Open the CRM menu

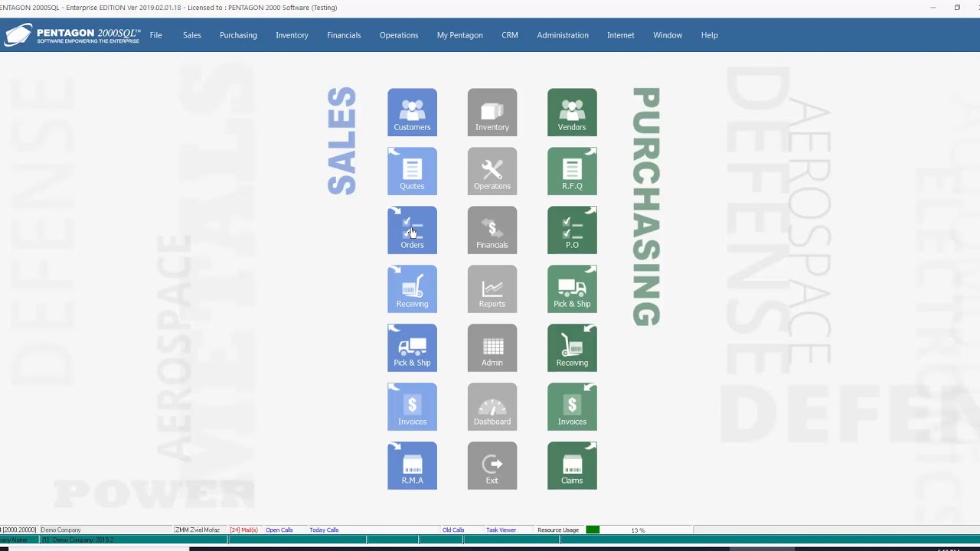point(510,35)
